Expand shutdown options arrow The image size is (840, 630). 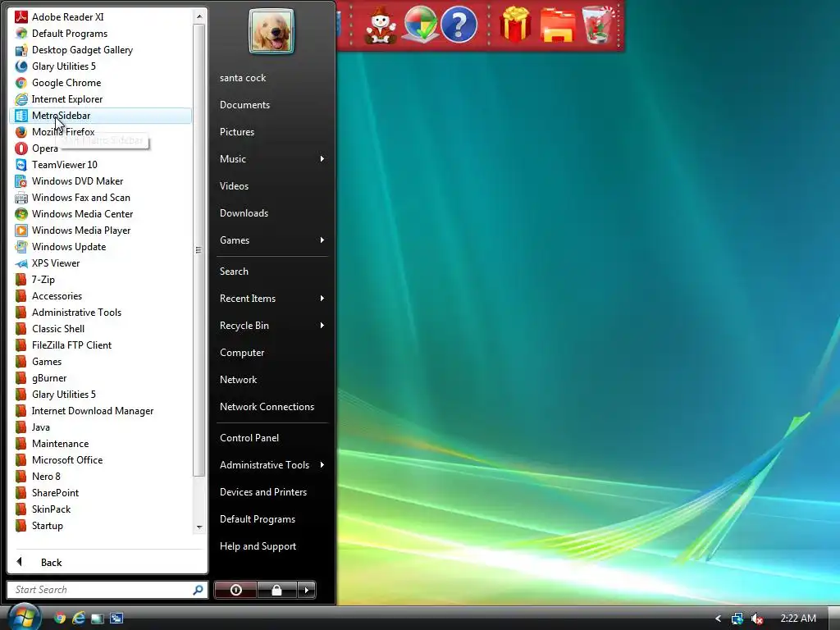pos(307,590)
